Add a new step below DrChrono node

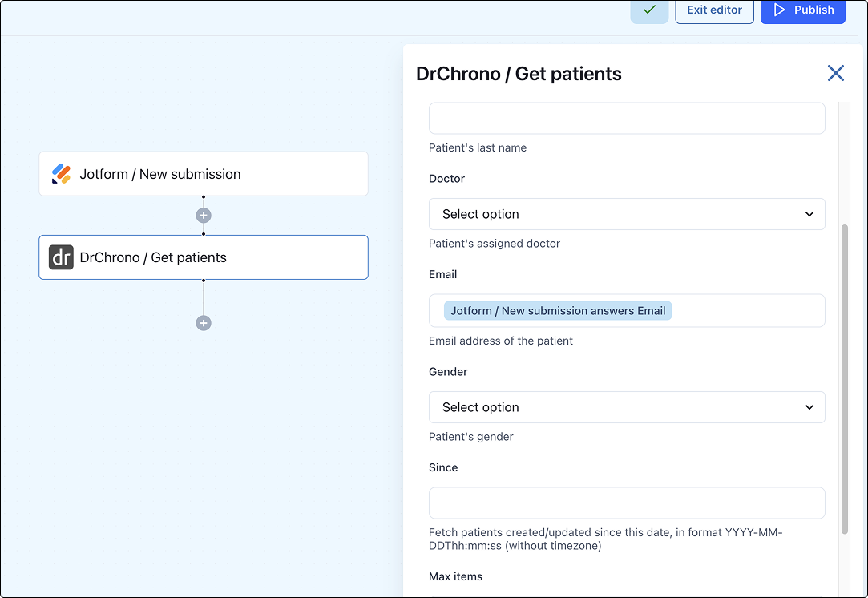pos(204,323)
